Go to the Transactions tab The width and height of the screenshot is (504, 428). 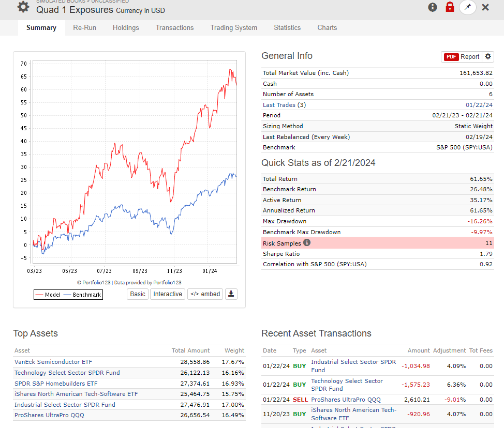[174, 27]
